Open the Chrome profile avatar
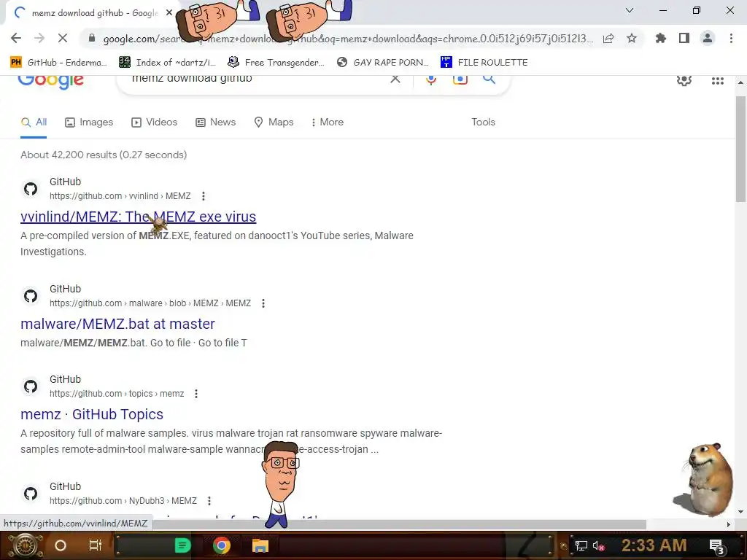The image size is (747, 560). (708, 38)
